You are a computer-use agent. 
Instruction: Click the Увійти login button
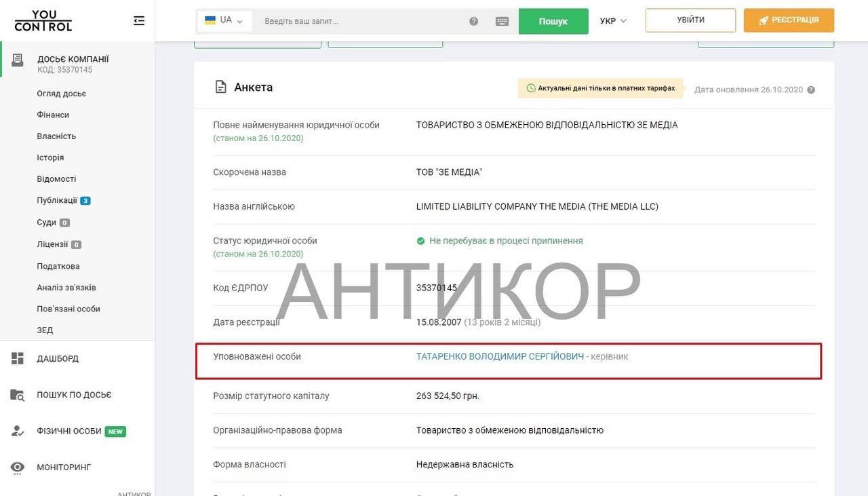coord(690,20)
